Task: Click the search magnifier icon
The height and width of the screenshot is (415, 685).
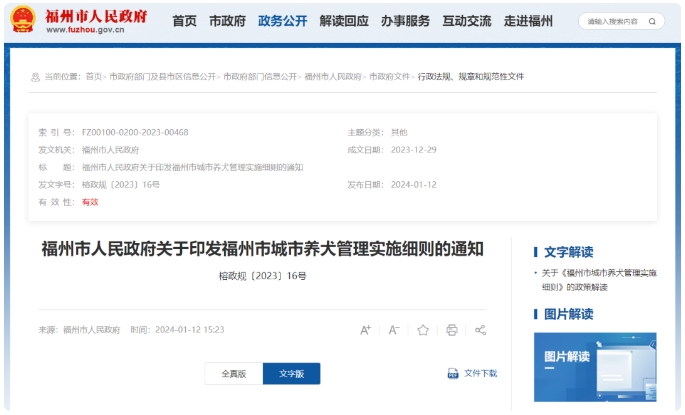Action: [x=652, y=21]
